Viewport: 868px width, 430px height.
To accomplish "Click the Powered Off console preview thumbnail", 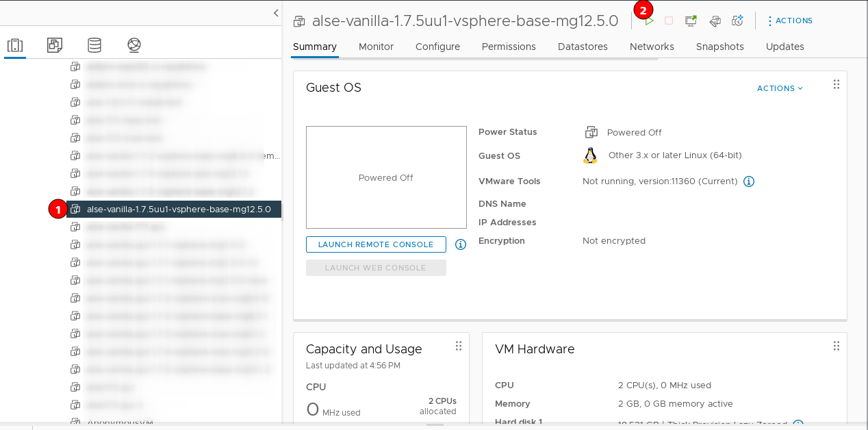I will [x=386, y=177].
